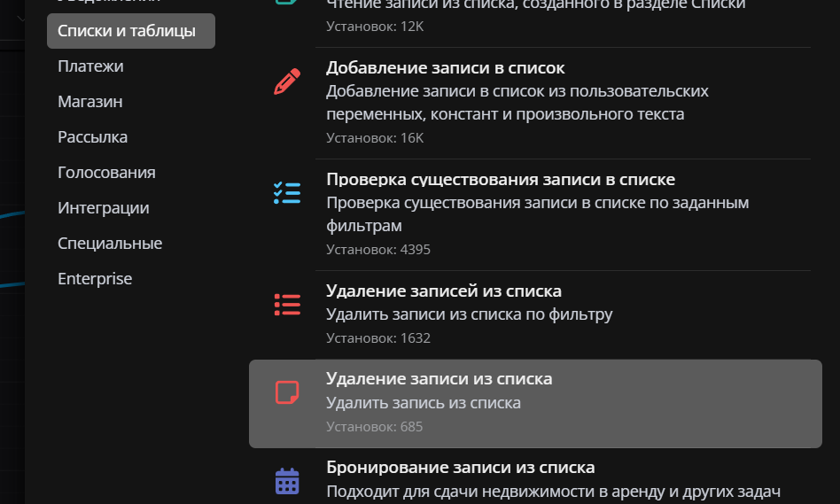840x504 pixels.
Task: Select the Интеграции category
Action: pos(103,208)
